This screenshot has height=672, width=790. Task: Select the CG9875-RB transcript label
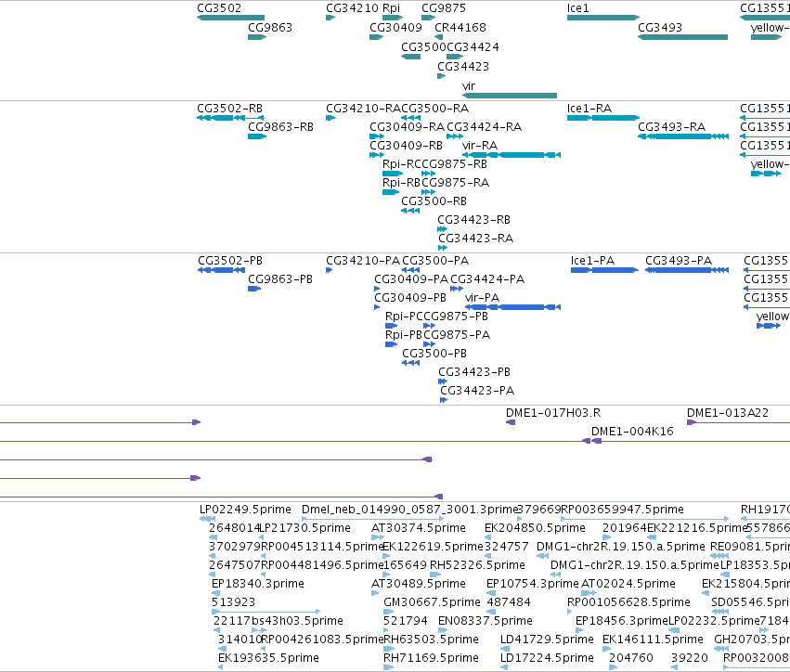click(455, 164)
